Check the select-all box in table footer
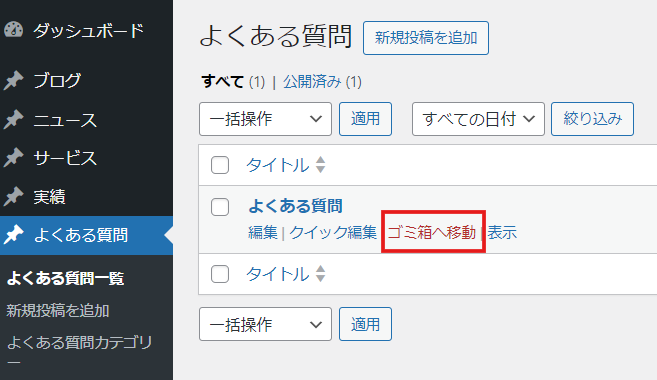This screenshot has width=657, height=380. (x=220, y=274)
